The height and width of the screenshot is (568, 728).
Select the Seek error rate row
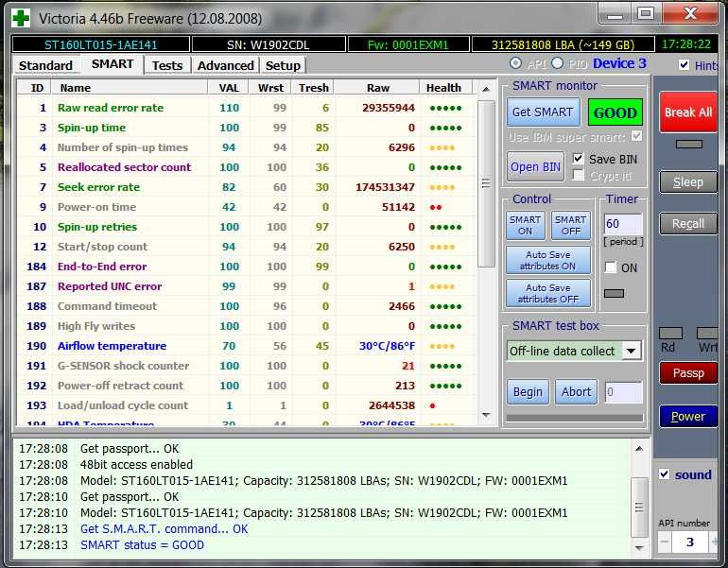246,187
